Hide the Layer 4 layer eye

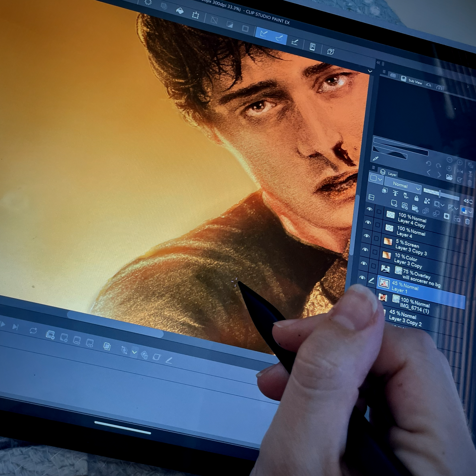(x=368, y=222)
